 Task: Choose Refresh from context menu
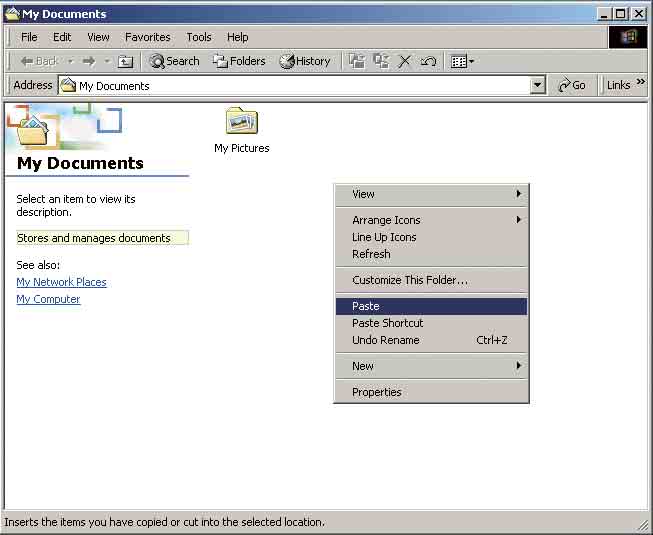tap(431, 254)
